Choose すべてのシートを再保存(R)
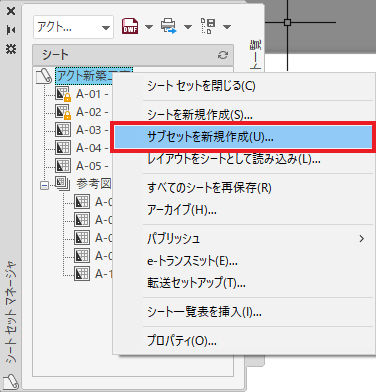 [244, 188]
